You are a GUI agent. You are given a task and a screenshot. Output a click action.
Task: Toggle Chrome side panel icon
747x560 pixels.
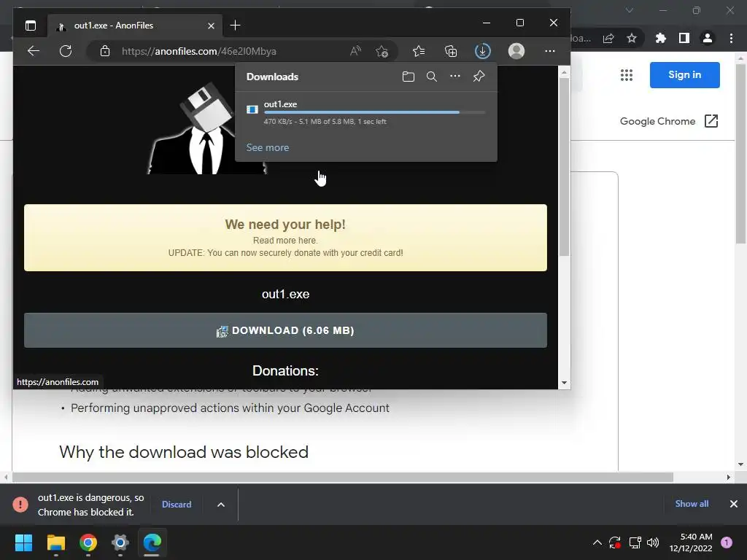point(684,38)
